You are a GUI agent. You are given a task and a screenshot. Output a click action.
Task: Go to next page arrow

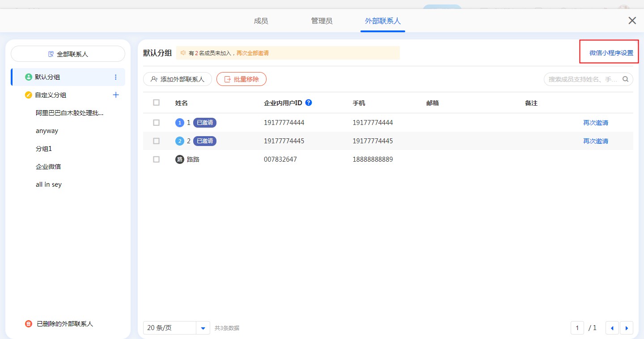coord(627,328)
